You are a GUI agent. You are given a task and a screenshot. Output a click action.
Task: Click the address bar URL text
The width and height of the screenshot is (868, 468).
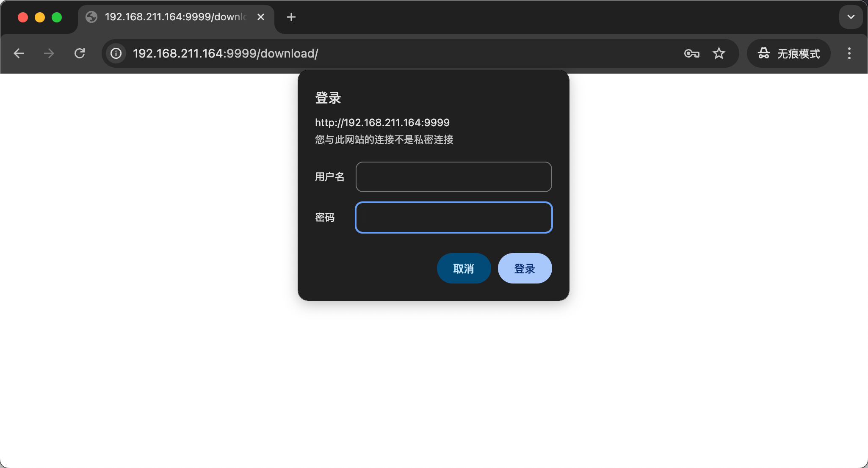(x=225, y=53)
